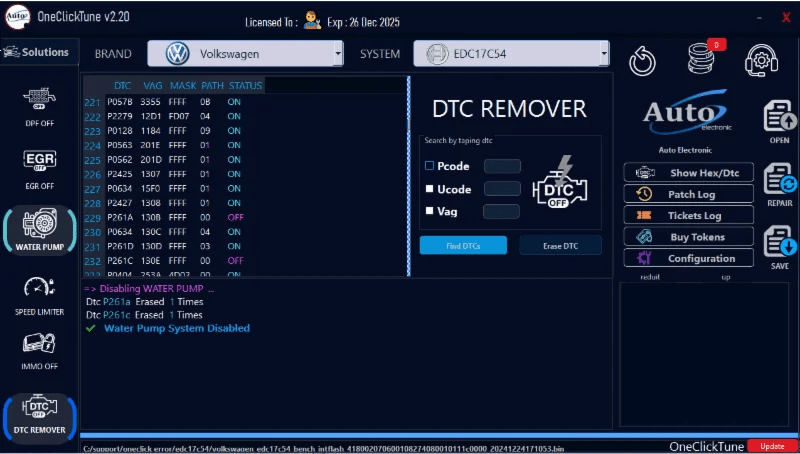
Task: Click the reset circular arrow icon
Action: point(642,61)
